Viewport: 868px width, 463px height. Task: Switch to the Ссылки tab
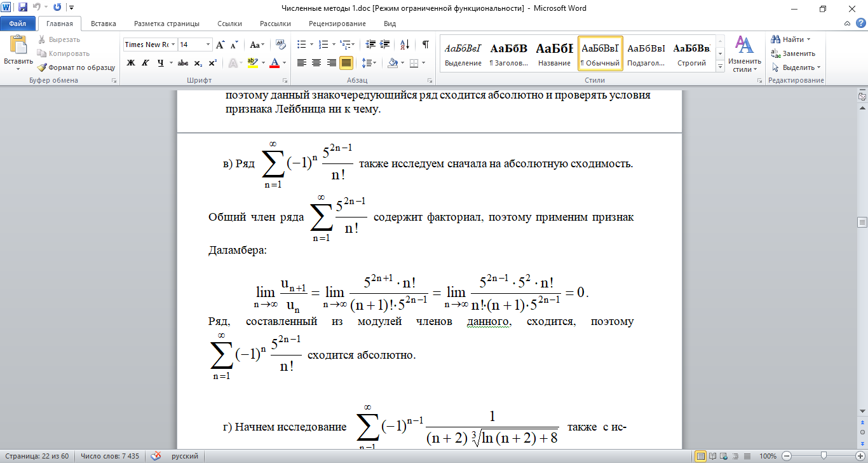click(x=229, y=24)
